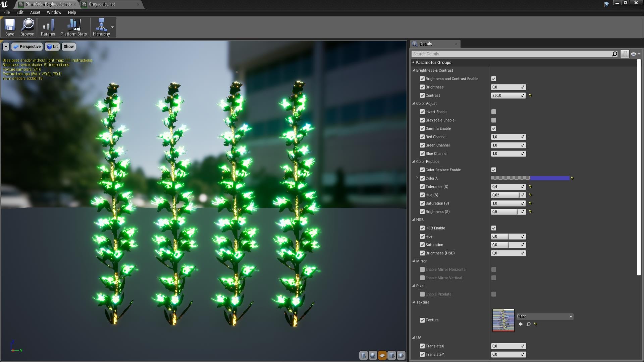Open the Window menu
Screen dimensions: 644x362
pos(54,12)
